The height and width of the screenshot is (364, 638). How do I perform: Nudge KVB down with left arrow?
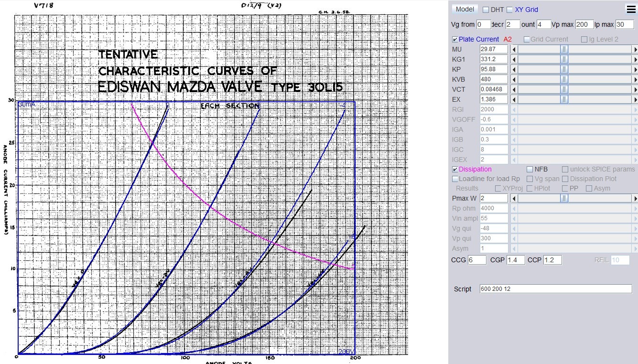pyautogui.click(x=514, y=79)
